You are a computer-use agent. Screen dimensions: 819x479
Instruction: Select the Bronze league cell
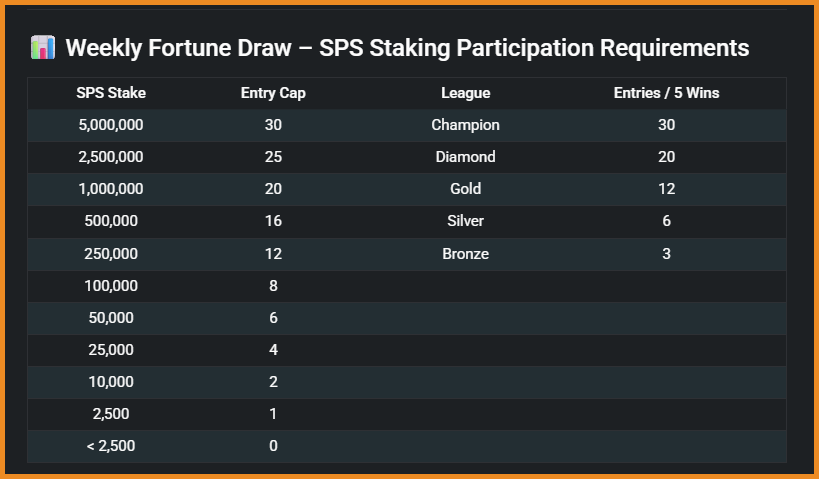tap(465, 254)
